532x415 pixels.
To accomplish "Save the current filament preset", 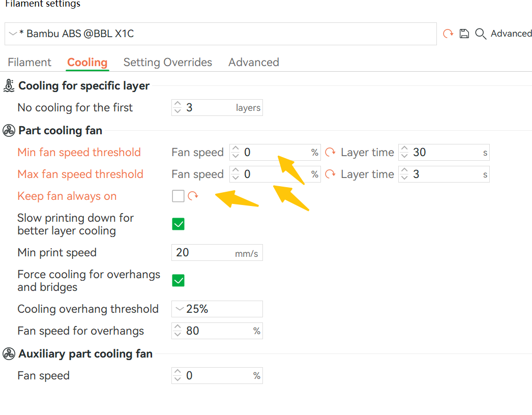I will click(x=464, y=34).
